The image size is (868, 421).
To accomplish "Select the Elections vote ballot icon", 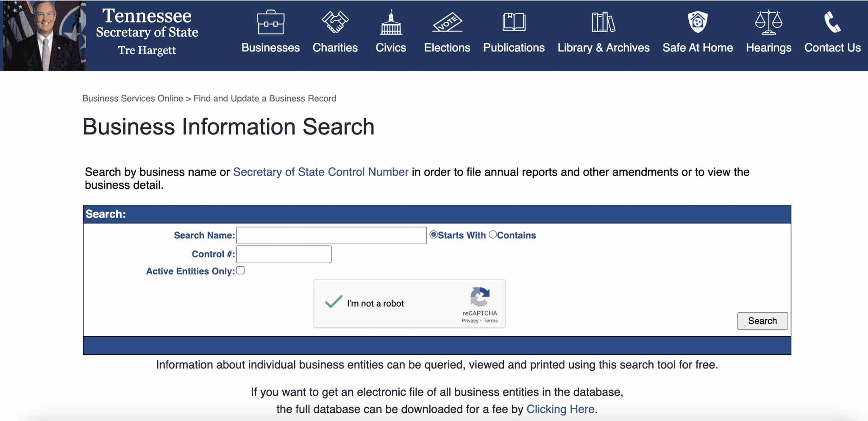I will pyautogui.click(x=447, y=22).
